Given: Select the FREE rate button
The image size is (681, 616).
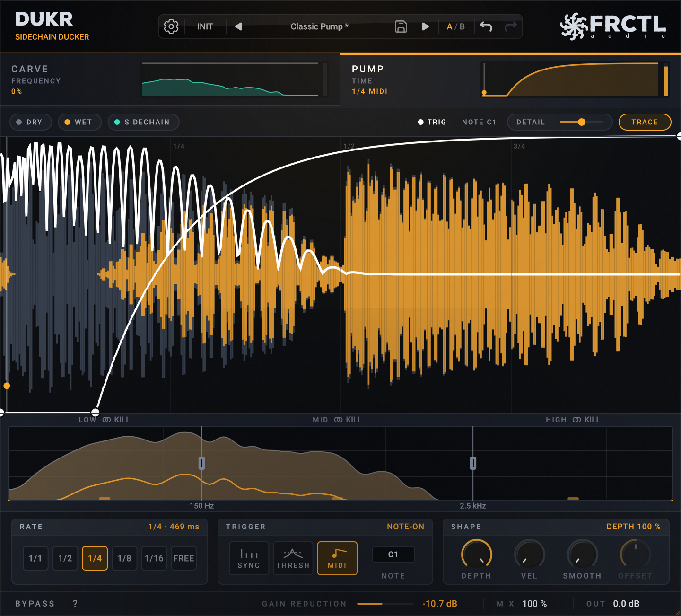Looking at the screenshot, I should [183, 558].
